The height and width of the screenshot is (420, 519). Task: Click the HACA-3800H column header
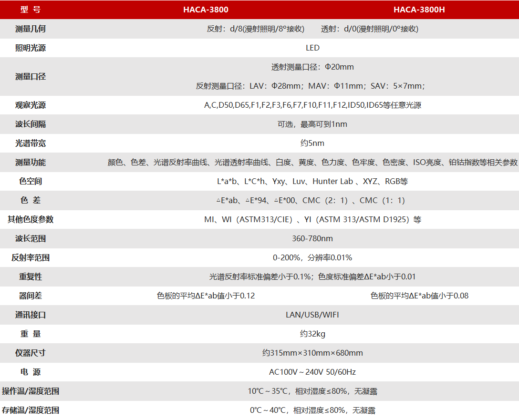pos(419,10)
